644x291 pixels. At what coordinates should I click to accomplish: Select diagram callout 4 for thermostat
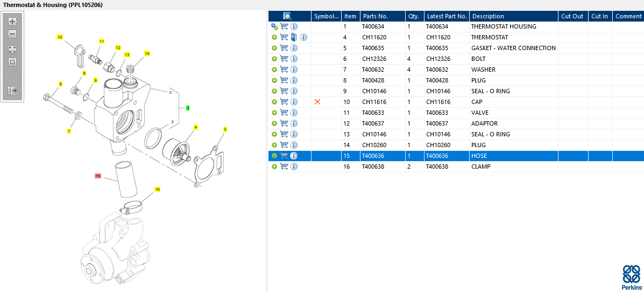195,127
